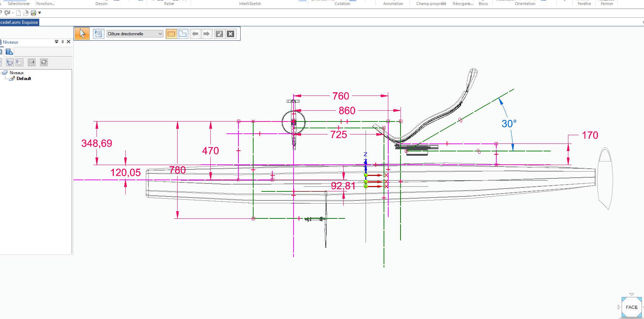Switch to the second Niveaux panel tab

point(9,52)
